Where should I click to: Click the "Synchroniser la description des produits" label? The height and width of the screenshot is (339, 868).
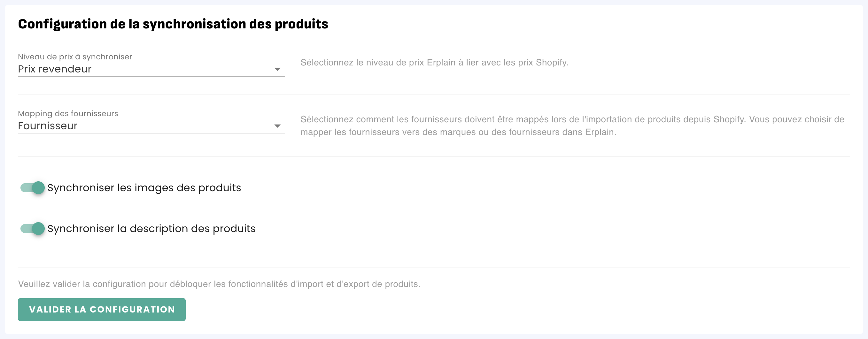click(x=151, y=229)
